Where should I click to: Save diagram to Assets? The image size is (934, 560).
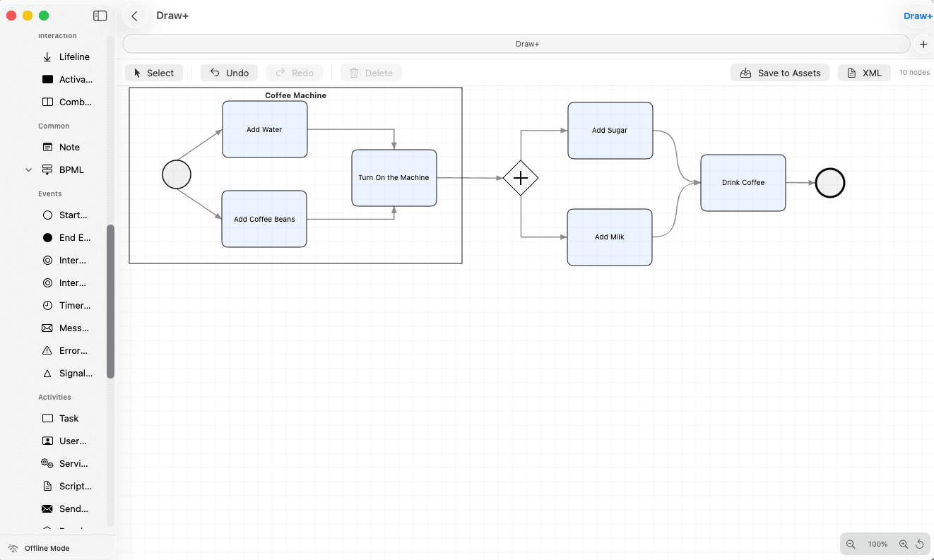[780, 73]
